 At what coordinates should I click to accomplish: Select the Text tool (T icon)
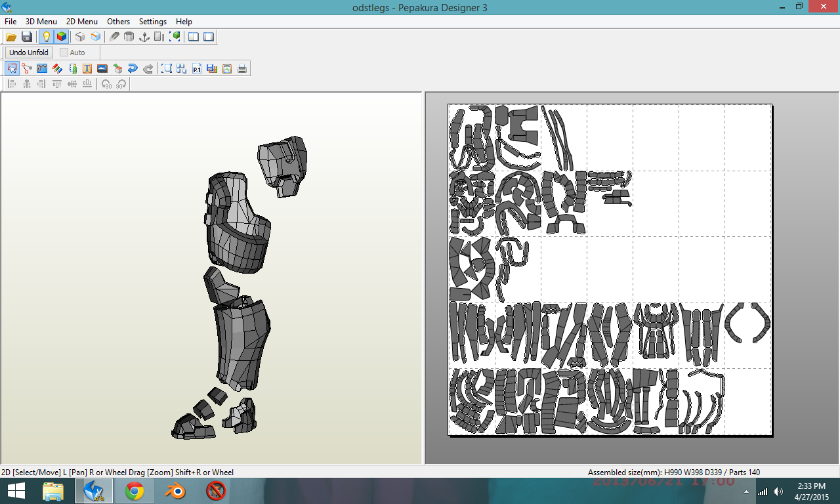(x=87, y=68)
